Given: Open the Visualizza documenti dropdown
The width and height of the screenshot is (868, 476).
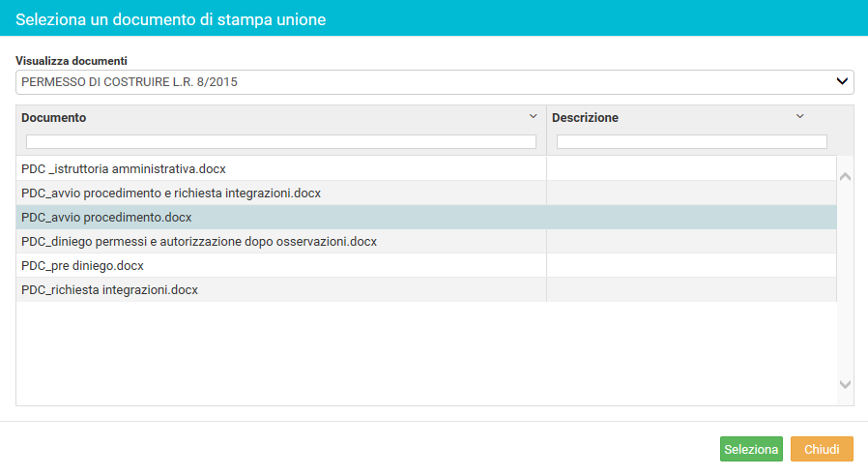Looking at the screenshot, I should tap(435, 82).
